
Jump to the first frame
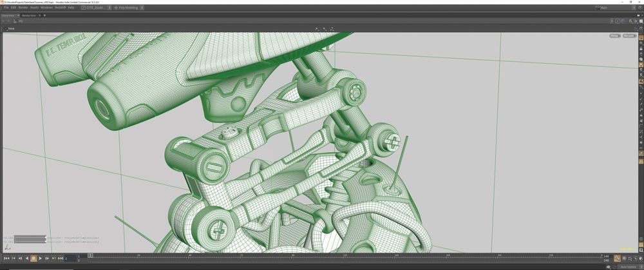6,258
